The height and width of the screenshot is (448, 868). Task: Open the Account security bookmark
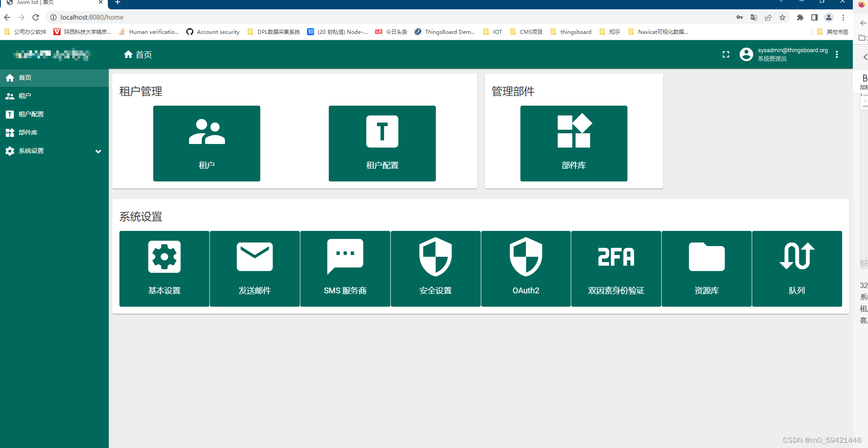coord(213,32)
